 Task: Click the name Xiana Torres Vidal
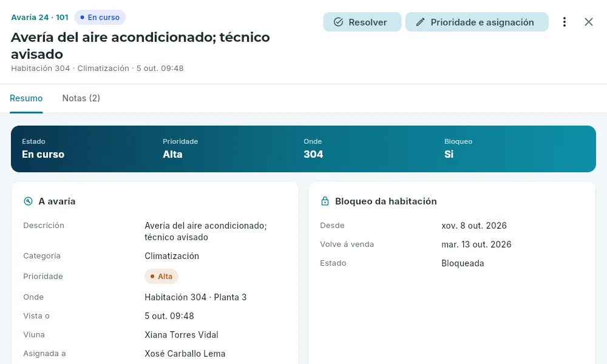click(181, 335)
